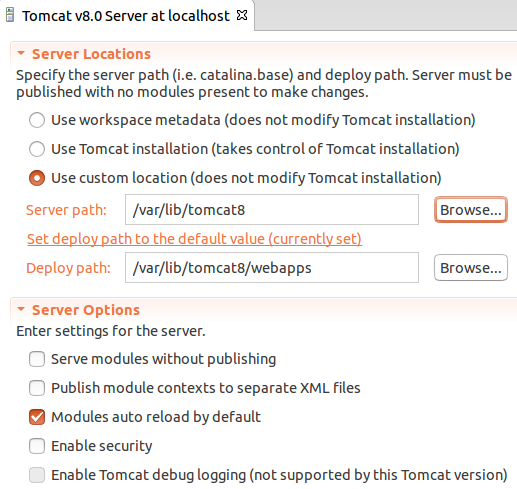Click the Server Locations heading
517x489 pixels.
pyautogui.click(x=91, y=54)
